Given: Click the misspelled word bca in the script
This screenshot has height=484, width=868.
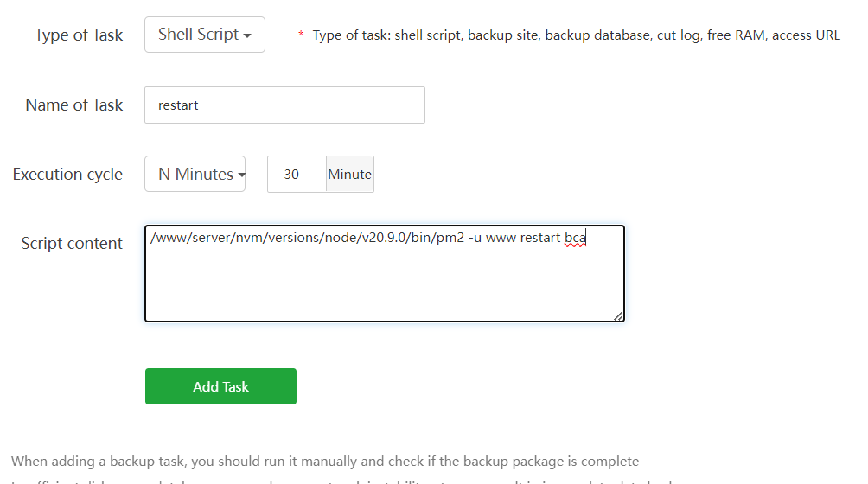Looking at the screenshot, I should point(575,238).
